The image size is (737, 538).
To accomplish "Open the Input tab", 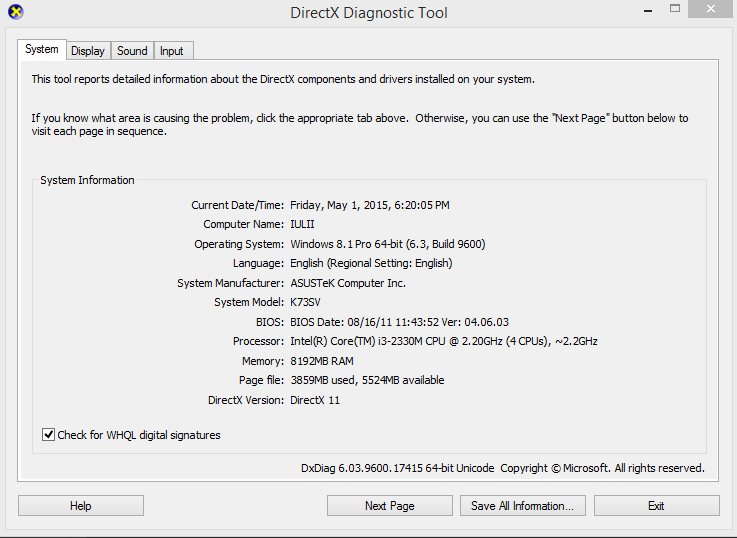I will [x=172, y=51].
